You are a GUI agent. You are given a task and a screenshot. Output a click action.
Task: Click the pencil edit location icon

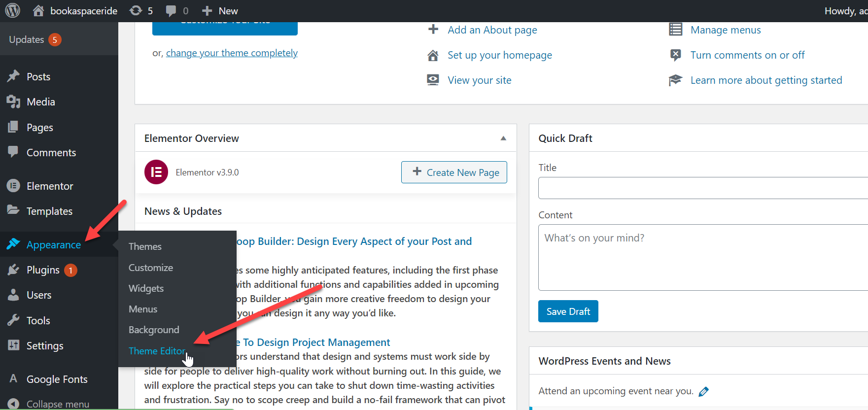[x=704, y=391]
